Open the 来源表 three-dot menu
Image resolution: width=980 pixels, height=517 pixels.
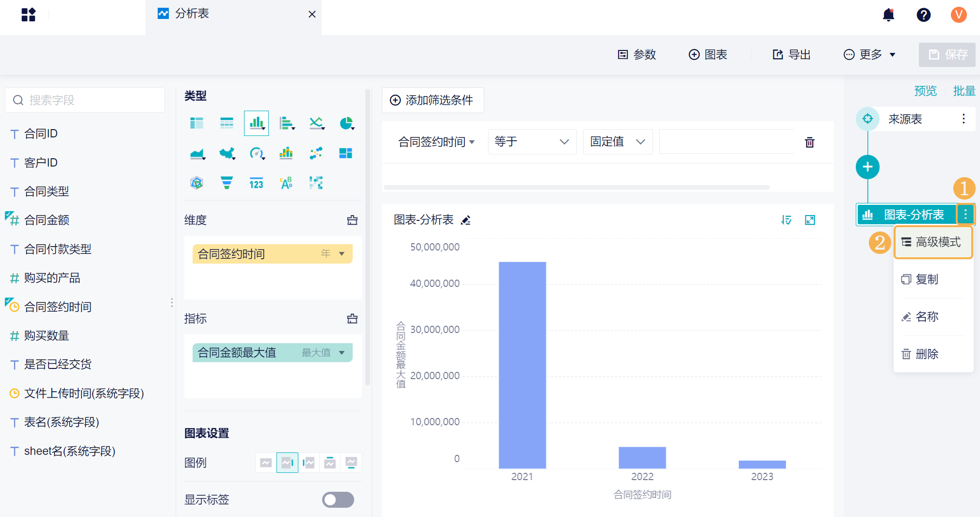pyautogui.click(x=964, y=119)
